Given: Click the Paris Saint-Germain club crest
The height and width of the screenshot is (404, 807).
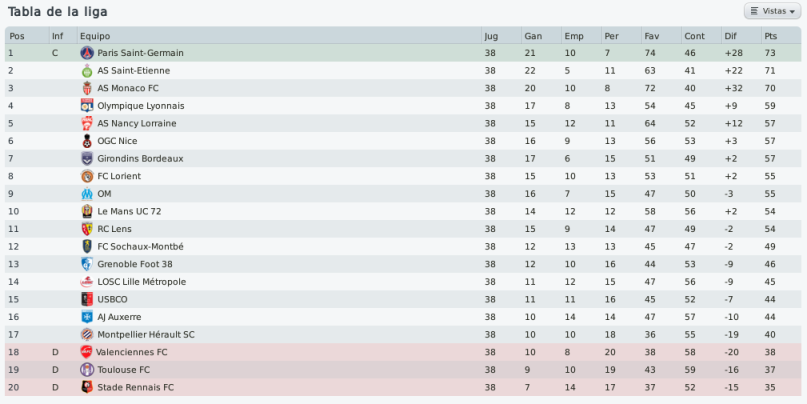Looking at the screenshot, I should pos(87,53).
